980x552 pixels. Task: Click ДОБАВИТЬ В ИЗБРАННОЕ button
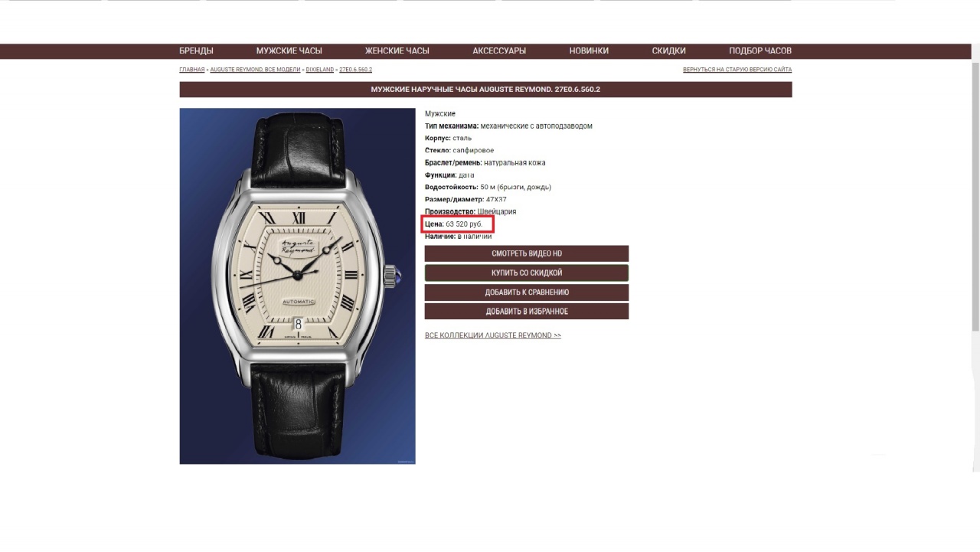click(x=527, y=312)
